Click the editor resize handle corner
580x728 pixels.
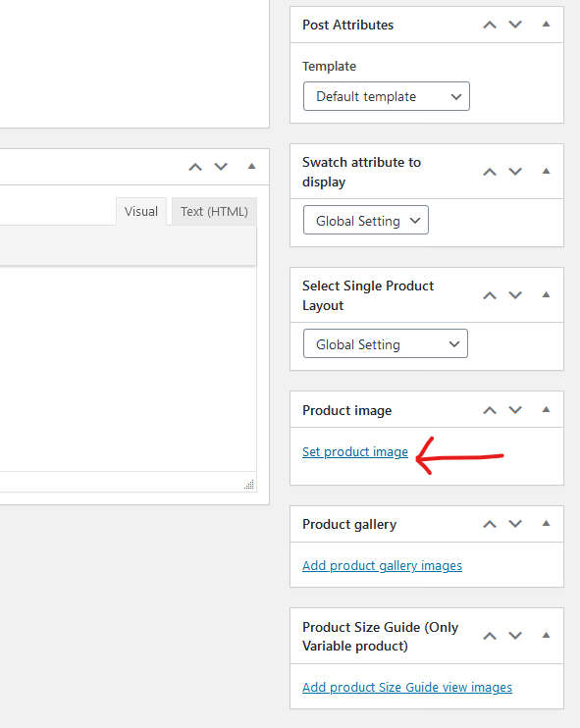(249, 485)
